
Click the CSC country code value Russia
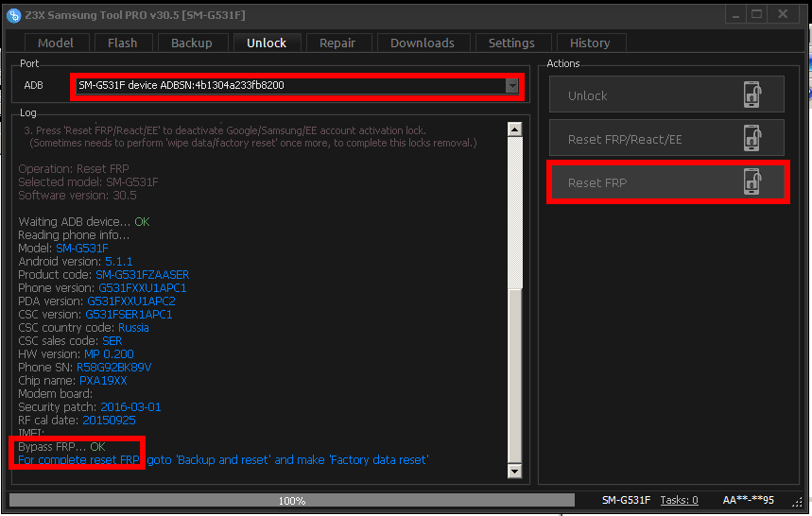click(133, 328)
